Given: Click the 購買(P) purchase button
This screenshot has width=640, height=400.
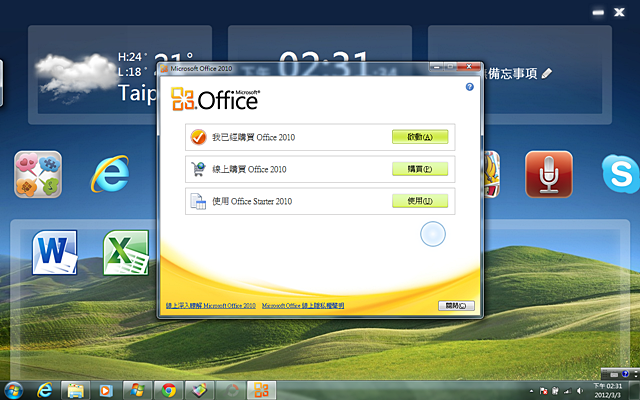Looking at the screenshot, I should point(420,169).
